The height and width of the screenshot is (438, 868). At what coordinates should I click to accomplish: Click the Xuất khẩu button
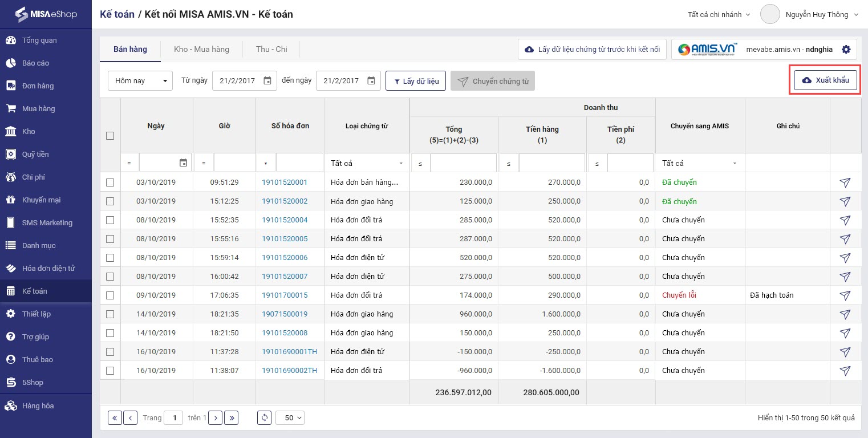[x=825, y=80]
